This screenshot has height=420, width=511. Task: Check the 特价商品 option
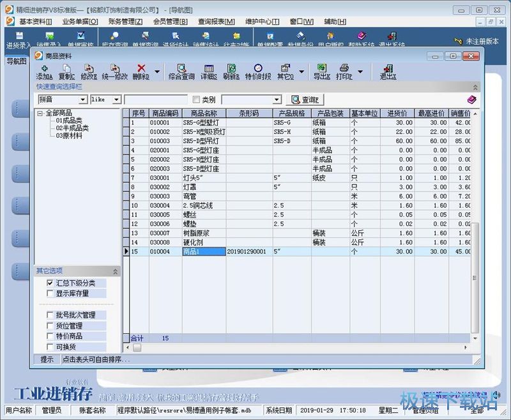tap(50, 336)
